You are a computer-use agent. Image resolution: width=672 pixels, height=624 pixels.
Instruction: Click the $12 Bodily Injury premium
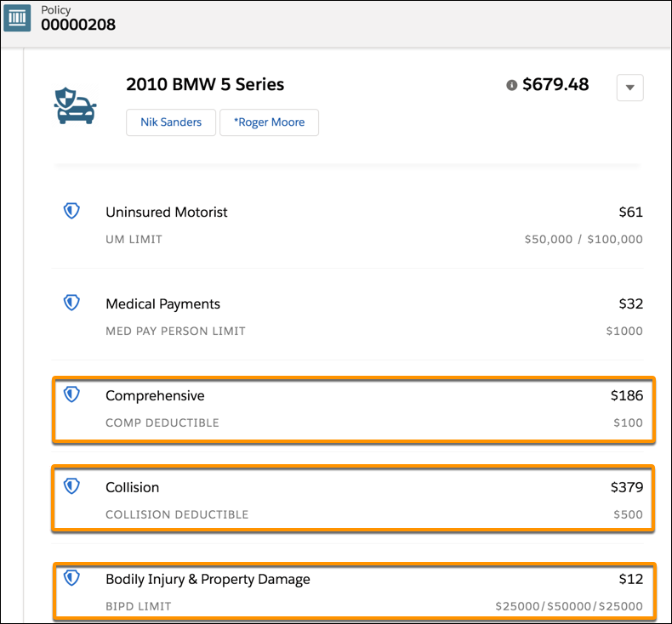point(631,579)
